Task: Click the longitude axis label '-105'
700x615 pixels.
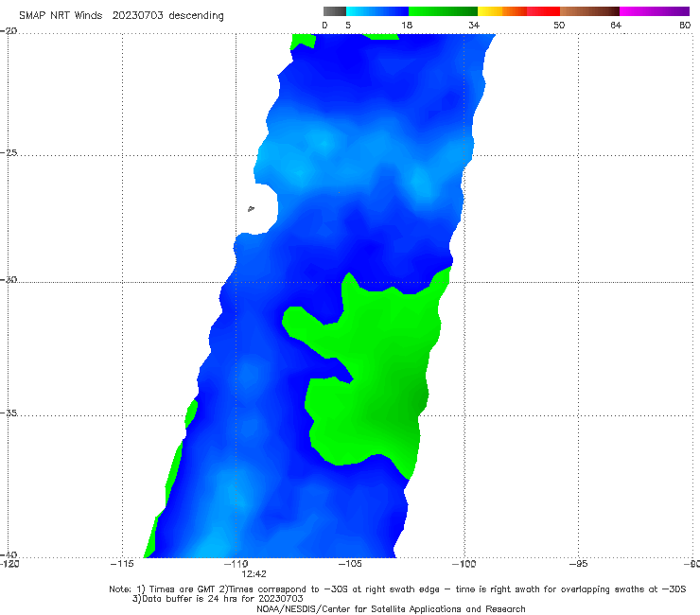Action: click(x=350, y=564)
